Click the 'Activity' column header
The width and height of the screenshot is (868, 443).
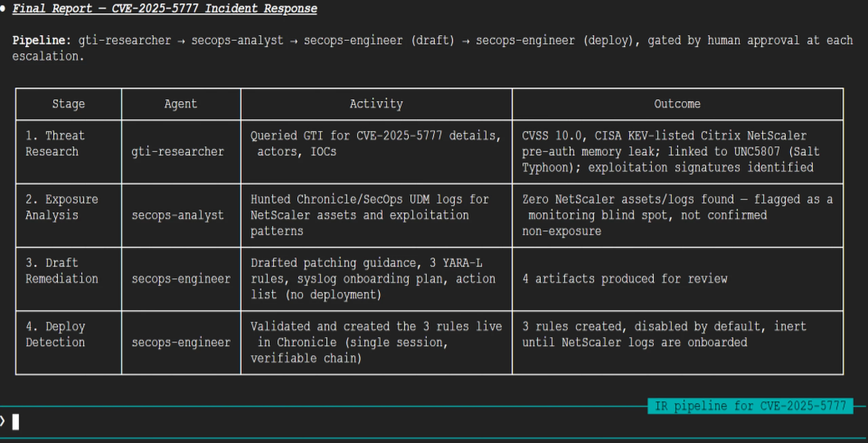point(376,104)
